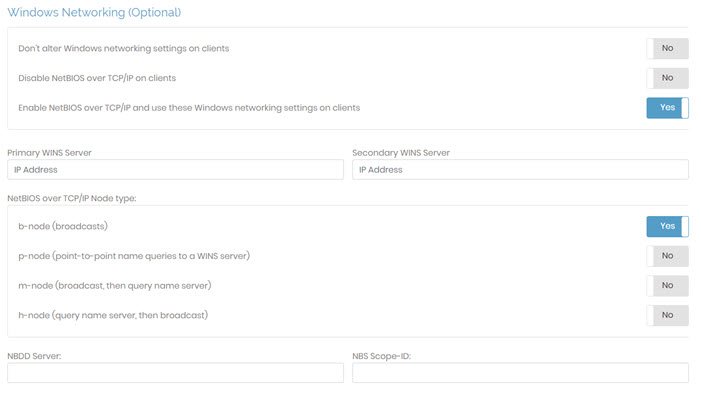
Task: Click the "m-node (broadcast, then query name server)" text
Action: pos(115,285)
